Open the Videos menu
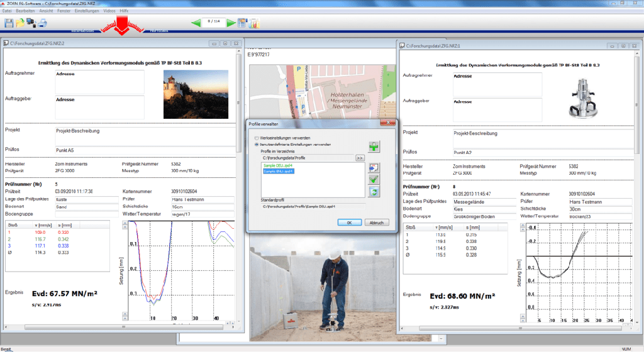 [x=109, y=11]
